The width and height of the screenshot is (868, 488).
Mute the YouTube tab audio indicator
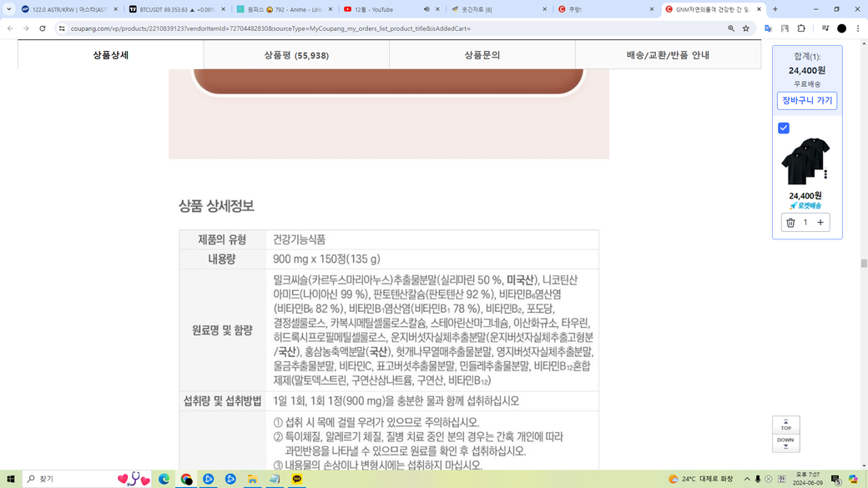(426, 9)
